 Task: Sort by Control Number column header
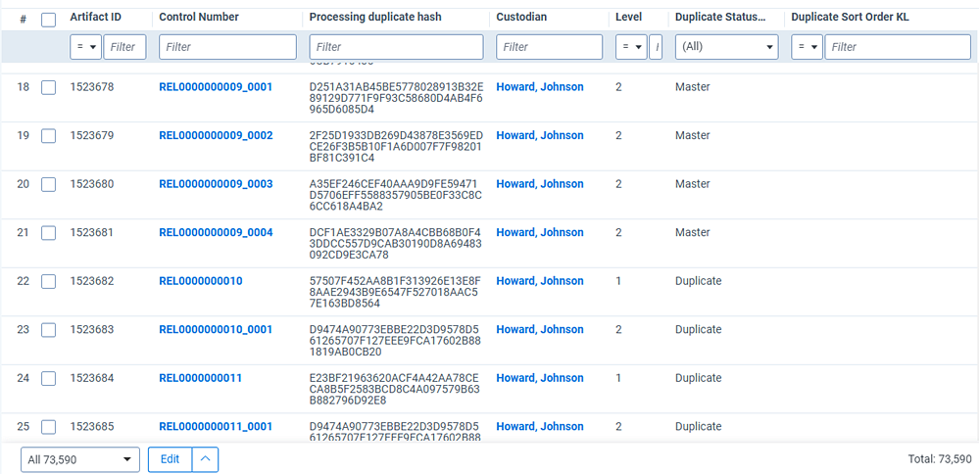(x=199, y=18)
